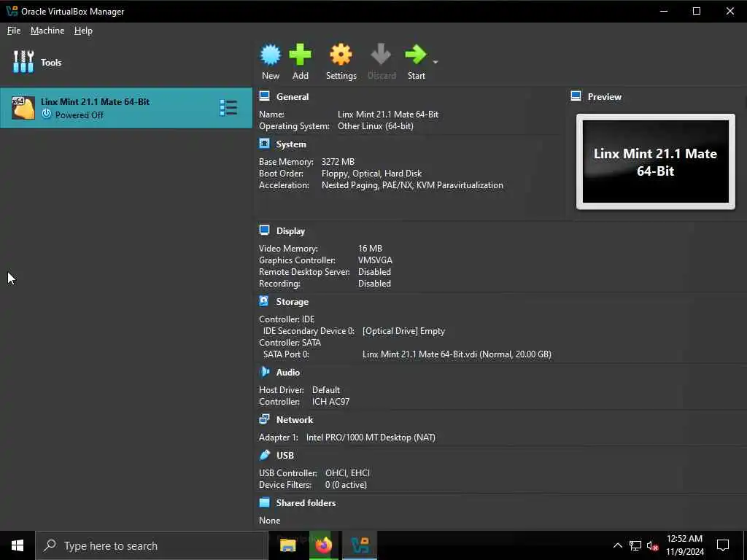Open the Network section header
Viewport: 747px width, 560px height.
pos(295,420)
